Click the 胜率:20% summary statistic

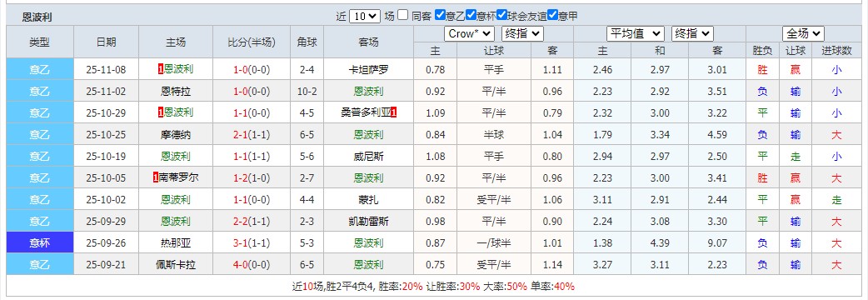pyautogui.click(x=400, y=287)
